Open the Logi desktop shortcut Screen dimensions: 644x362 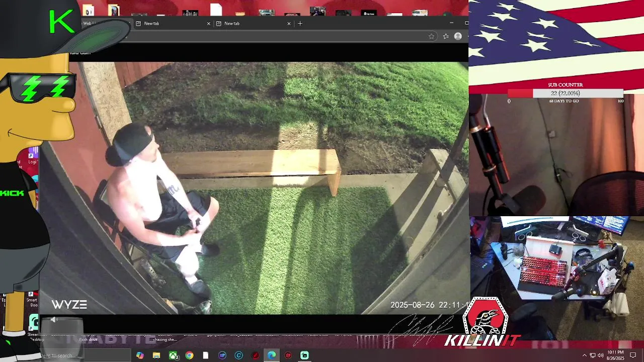(33, 156)
